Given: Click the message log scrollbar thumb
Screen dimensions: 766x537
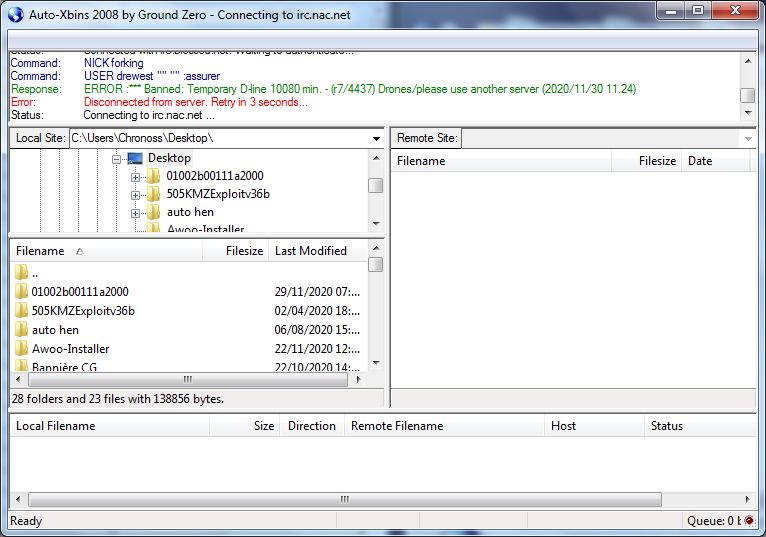Looking at the screenshot, I should pos(747,95).
